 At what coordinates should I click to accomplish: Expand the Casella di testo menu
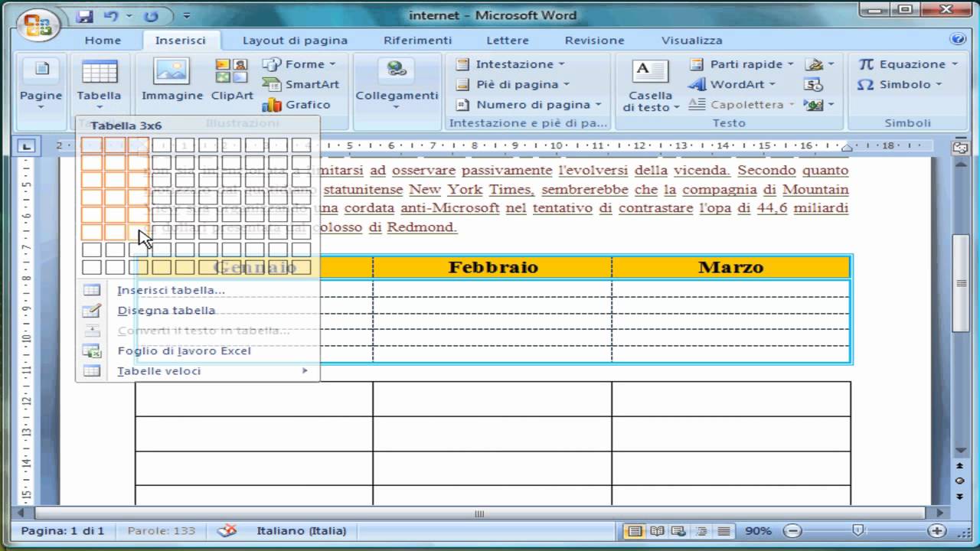651,101
